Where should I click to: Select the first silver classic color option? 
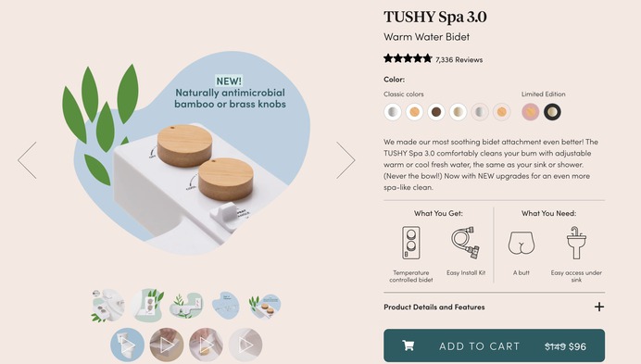click(x=393, y=112)
